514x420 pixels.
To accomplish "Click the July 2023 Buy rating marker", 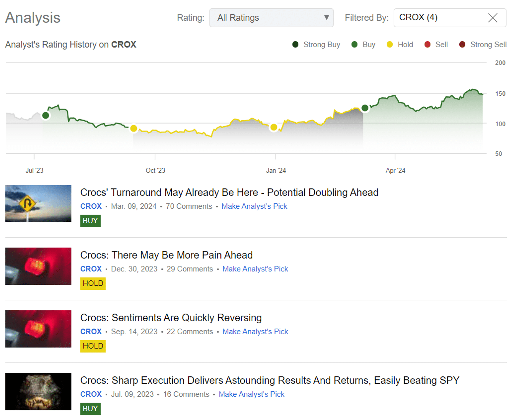I will click(x=46, y=115).
